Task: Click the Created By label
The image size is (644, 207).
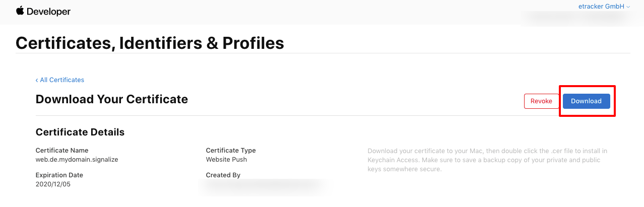Action: (223, 175)
